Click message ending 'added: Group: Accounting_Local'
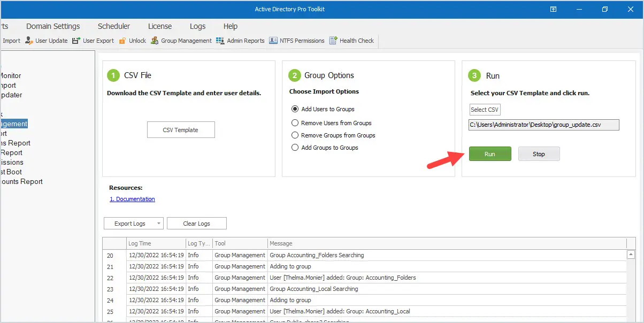 (x=340, y=311)
